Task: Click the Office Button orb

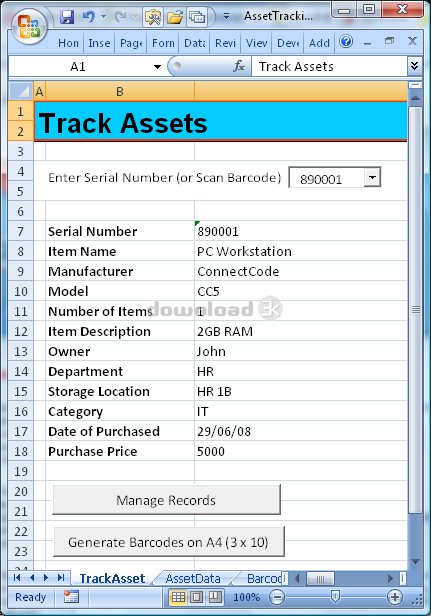Action: pos(29,27)
